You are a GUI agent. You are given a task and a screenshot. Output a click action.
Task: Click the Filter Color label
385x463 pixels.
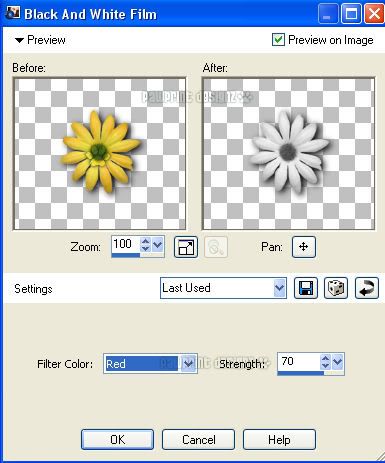pos(65,364)
